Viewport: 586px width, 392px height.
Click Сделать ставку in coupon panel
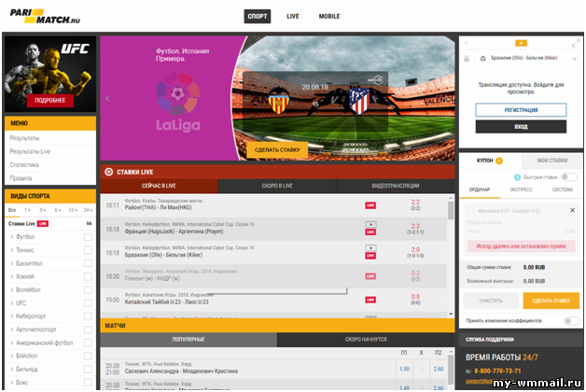tap(551, 301)
